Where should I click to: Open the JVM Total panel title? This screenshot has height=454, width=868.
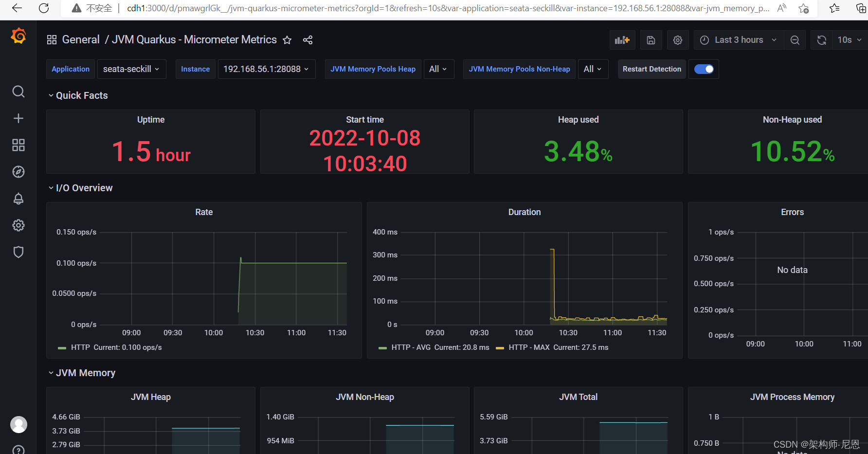pos(579,397)
